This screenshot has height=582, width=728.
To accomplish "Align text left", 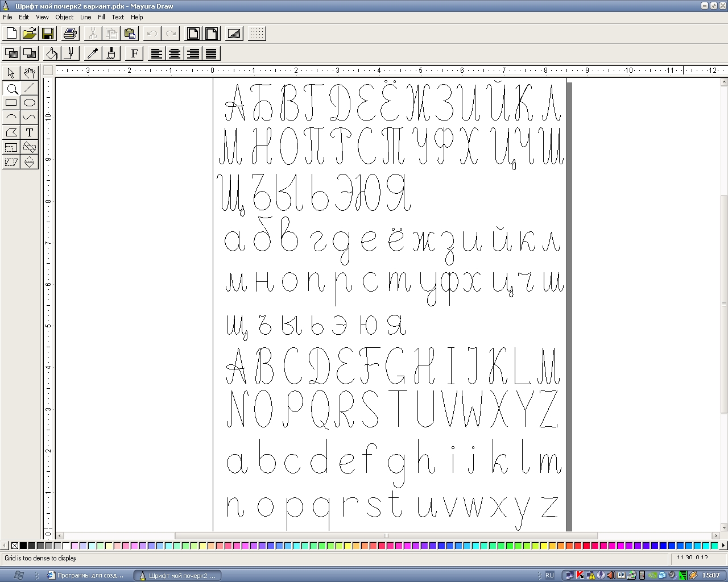I will (x=156, y=53).
